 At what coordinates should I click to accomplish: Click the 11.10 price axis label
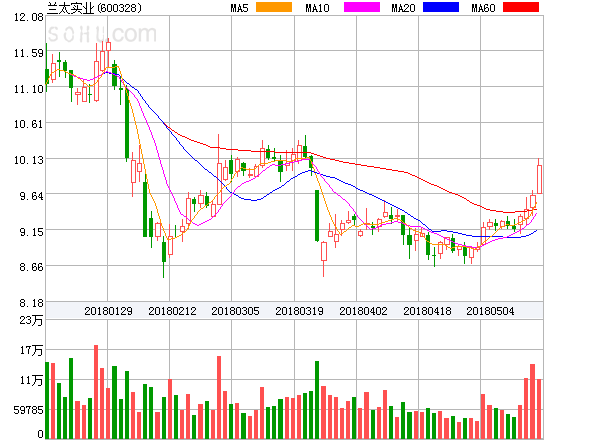(29, 89)
